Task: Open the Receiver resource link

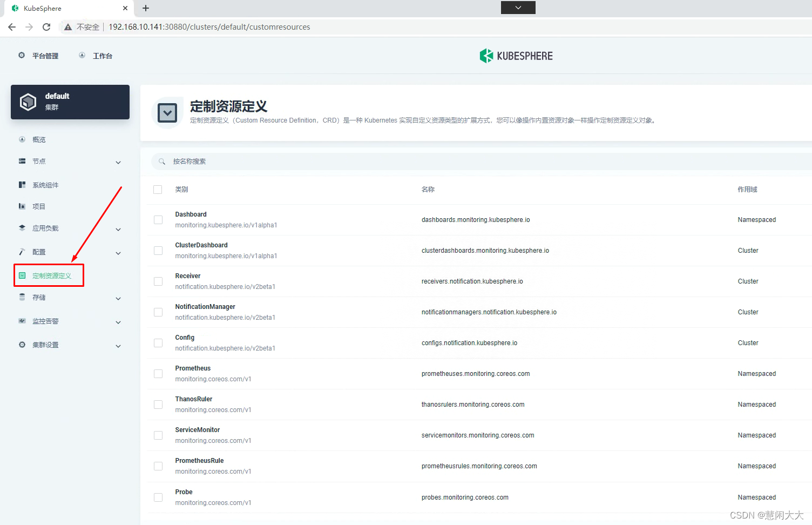Action: click(x=188, y=276)
